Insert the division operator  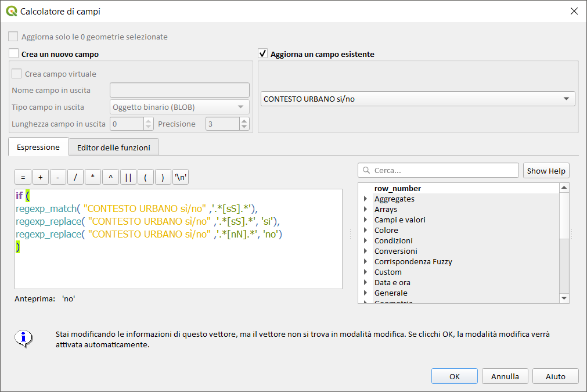pos(75,178)
